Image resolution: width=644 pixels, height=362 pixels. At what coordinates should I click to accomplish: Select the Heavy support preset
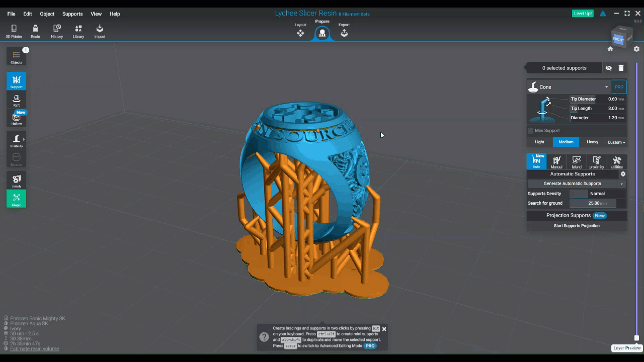coord(592,142)
